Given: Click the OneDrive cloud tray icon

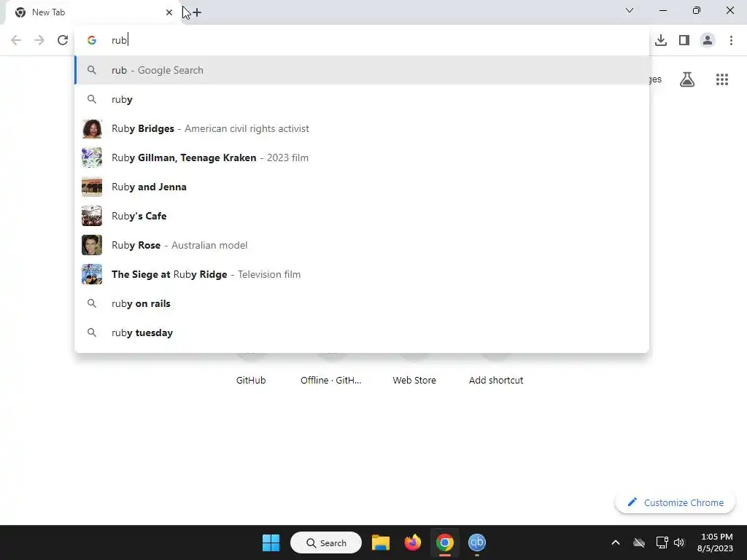Looking at the screenshot, I should point(639,542).
